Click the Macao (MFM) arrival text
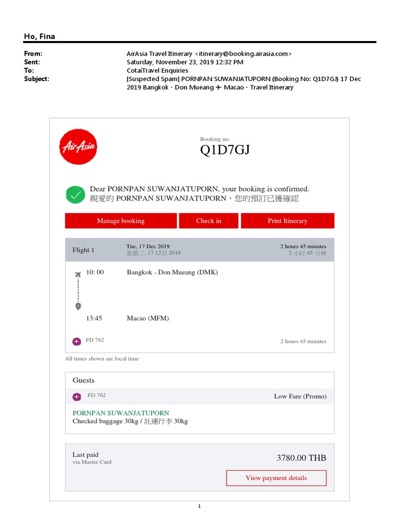The height and width of the screenshot is (532, 399). pyautogui.click(x=148, y=318)
